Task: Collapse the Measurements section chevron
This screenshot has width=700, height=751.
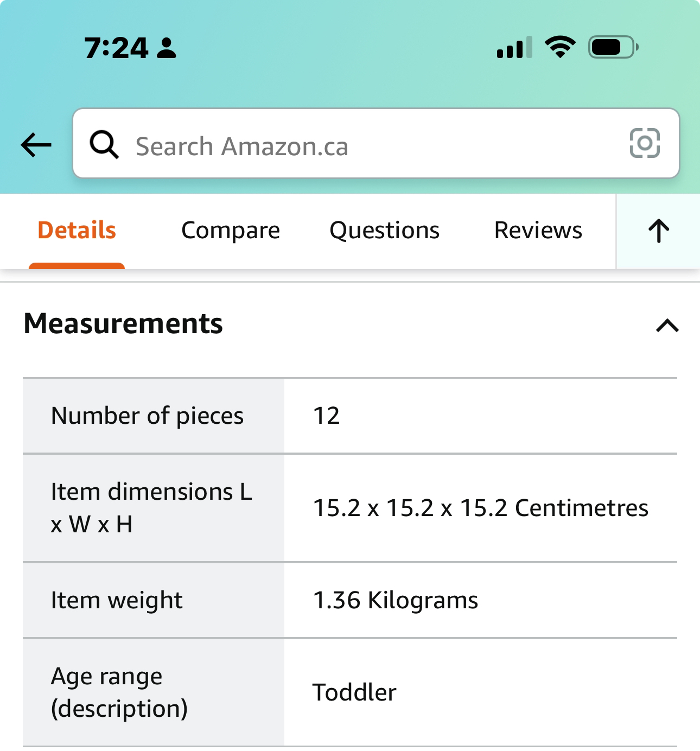Action: (x=667, y=326)
